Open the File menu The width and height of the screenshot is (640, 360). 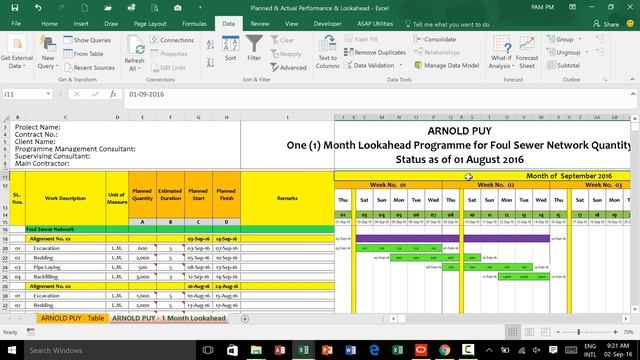tap(16, 24)
